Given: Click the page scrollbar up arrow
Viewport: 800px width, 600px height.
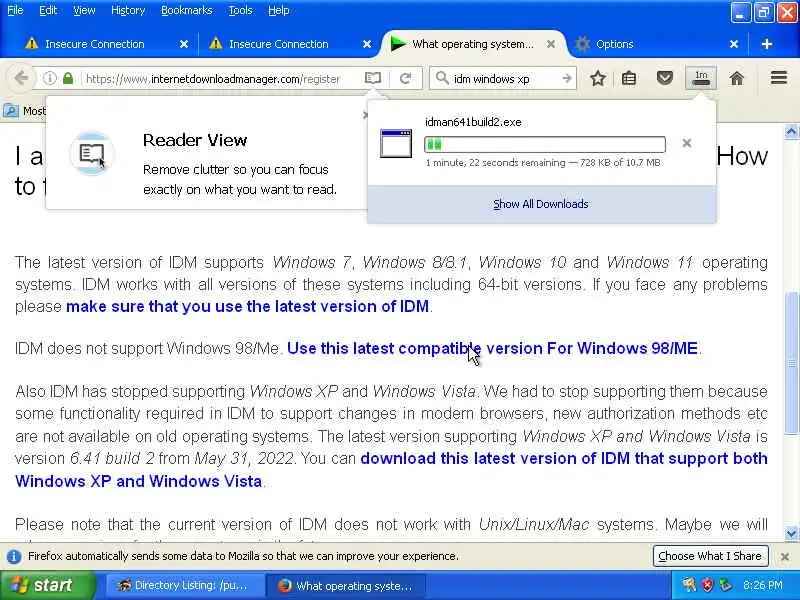Looking at the screenshot, I should coord(791,132).
